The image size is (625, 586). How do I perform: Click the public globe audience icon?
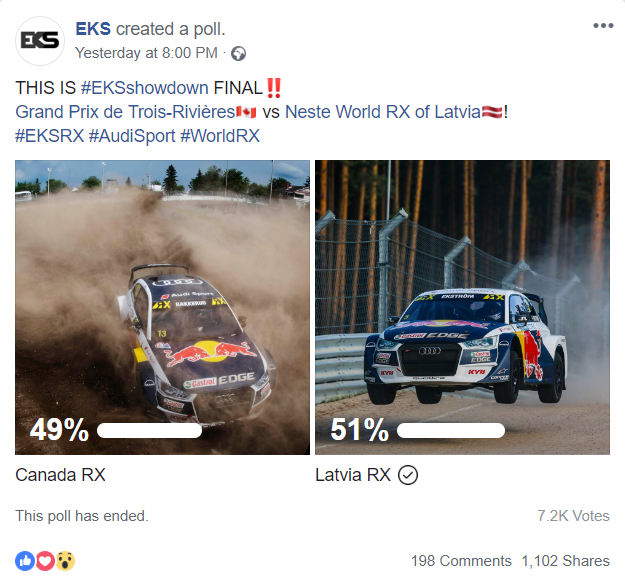[238, 53]
